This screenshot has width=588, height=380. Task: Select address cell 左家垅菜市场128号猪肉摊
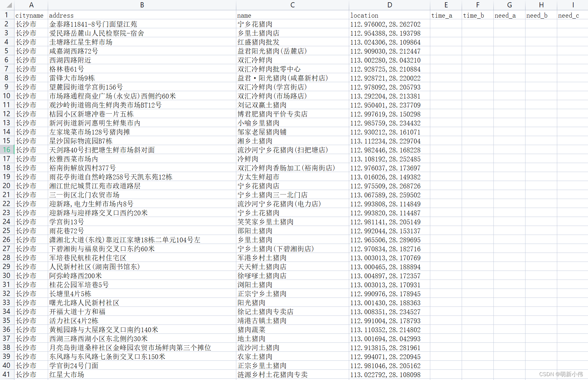point(142,132)
